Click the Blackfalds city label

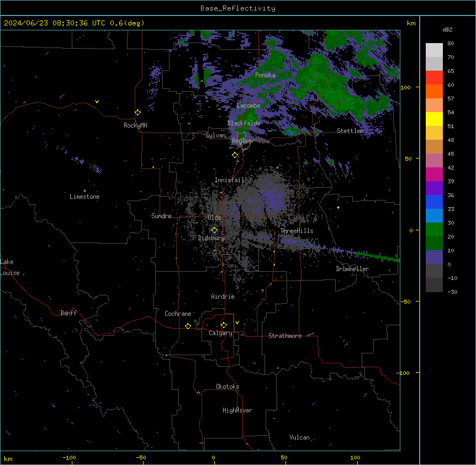pyautogui.click(x=244, y=123)
